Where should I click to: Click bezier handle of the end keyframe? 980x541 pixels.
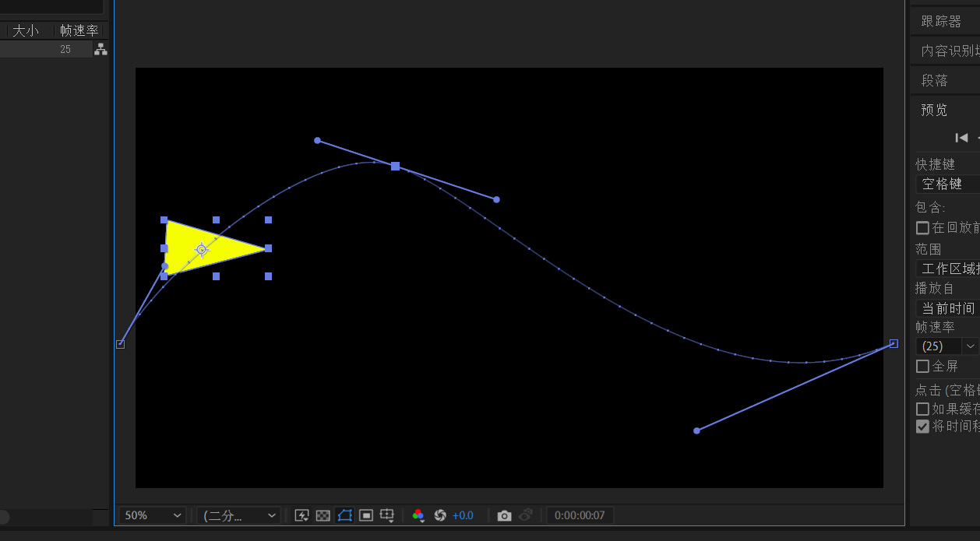[x=696, y=430]
